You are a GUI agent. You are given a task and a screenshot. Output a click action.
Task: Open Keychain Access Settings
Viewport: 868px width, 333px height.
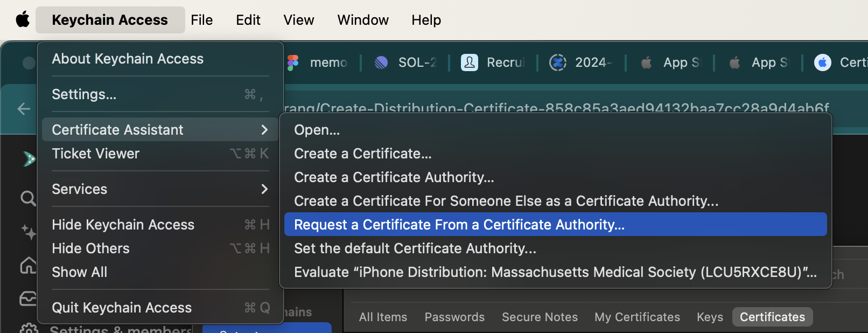click(84, 94)
